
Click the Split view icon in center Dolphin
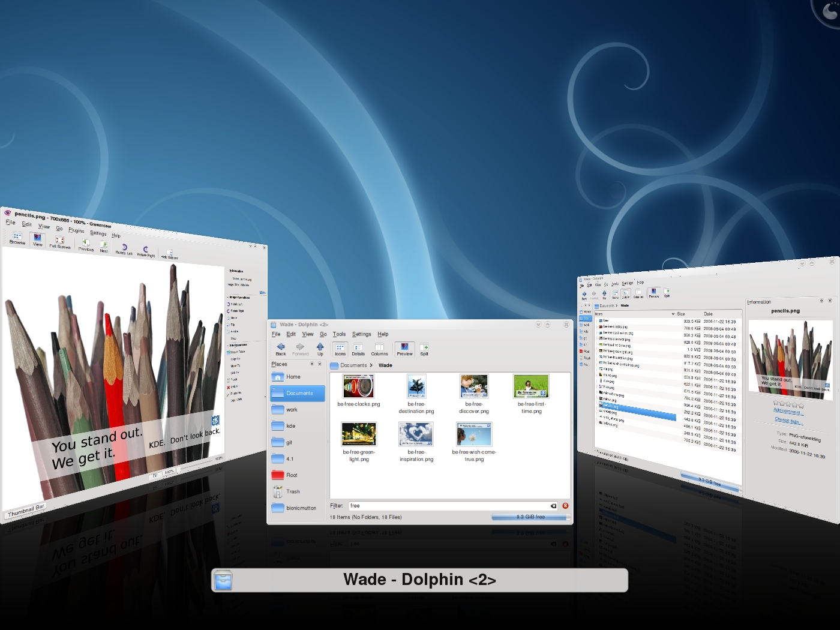pyautogui.click(x=424, y=349)
